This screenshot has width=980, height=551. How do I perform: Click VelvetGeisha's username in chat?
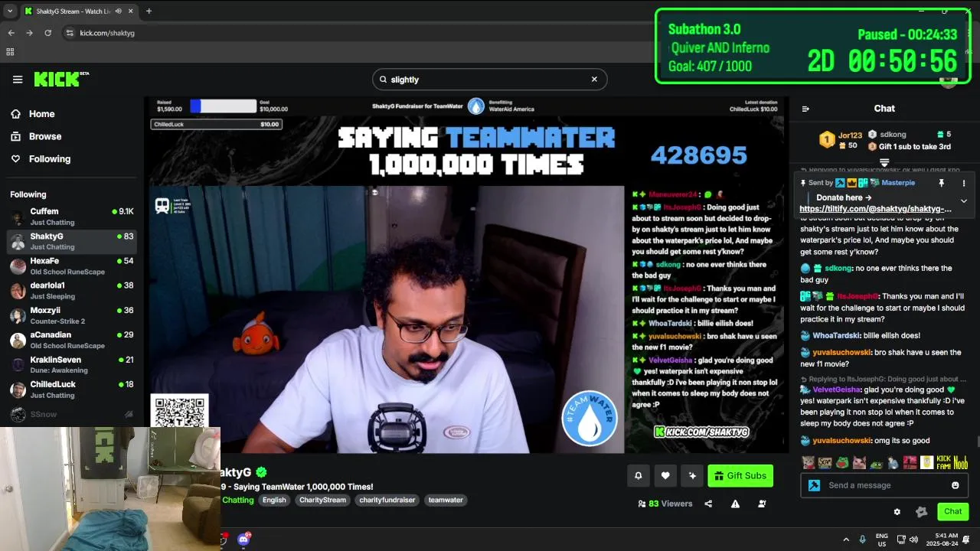837,389
